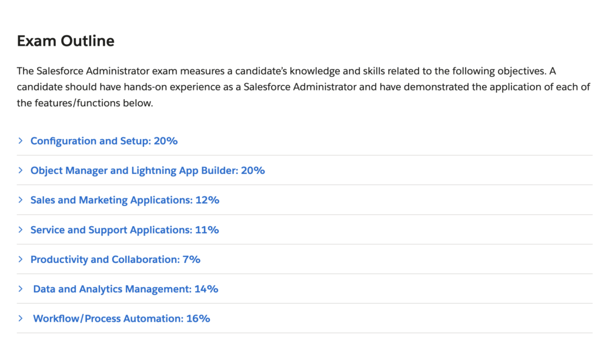Click the arrow icon beside Workflow/Process Automation
602x364 pixels.
click(x=21, y=318)
